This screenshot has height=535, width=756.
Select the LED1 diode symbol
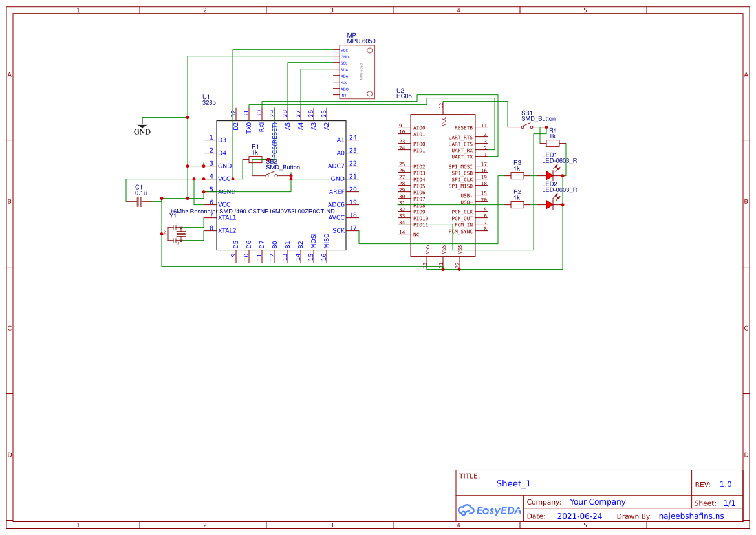(x=550, y=175)
